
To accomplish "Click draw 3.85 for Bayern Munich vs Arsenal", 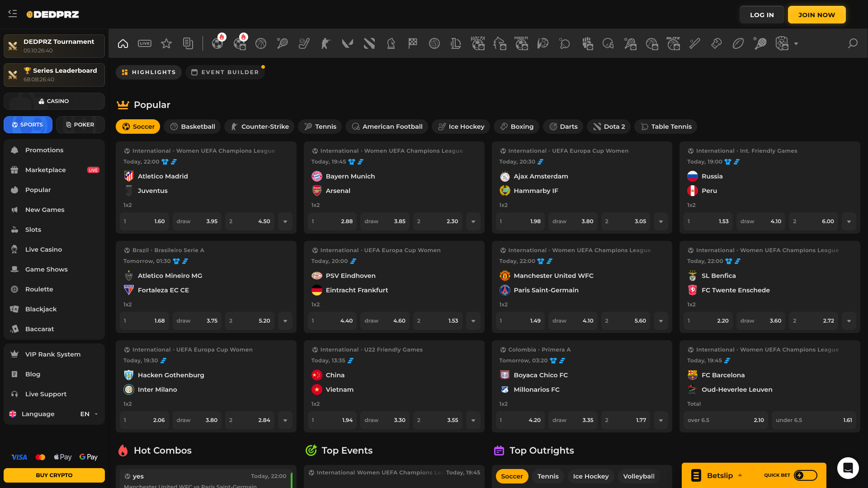I will point(385,221).
